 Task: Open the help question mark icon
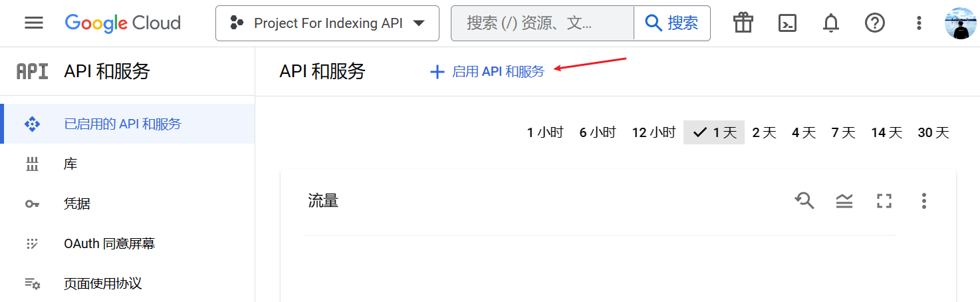coord(875,23)
